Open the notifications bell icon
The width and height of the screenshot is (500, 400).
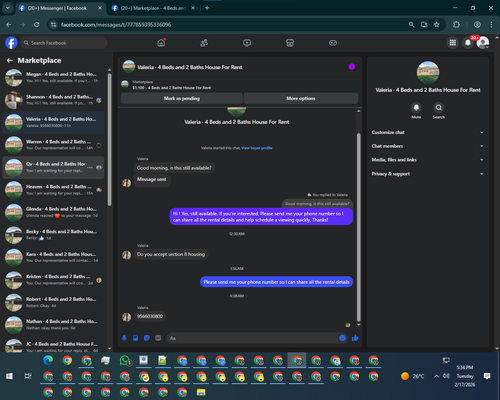click(468, 43)
